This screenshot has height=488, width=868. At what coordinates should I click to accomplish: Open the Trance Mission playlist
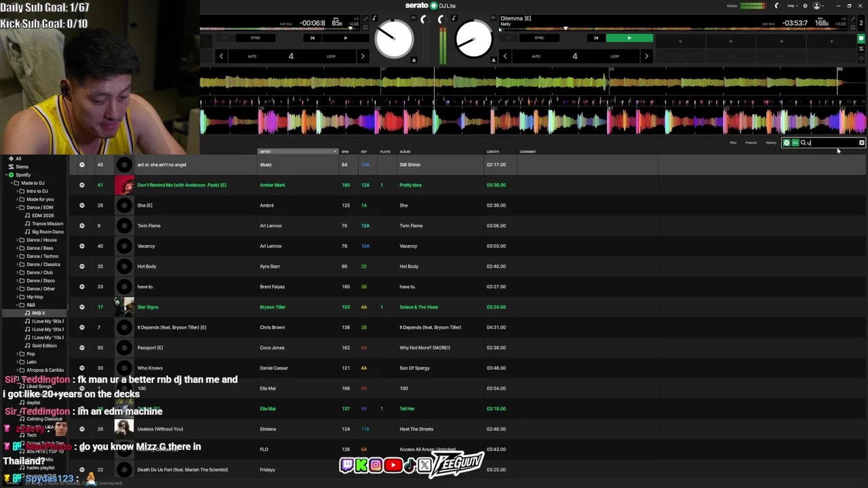pyautogui.click(x=47, y=224)
